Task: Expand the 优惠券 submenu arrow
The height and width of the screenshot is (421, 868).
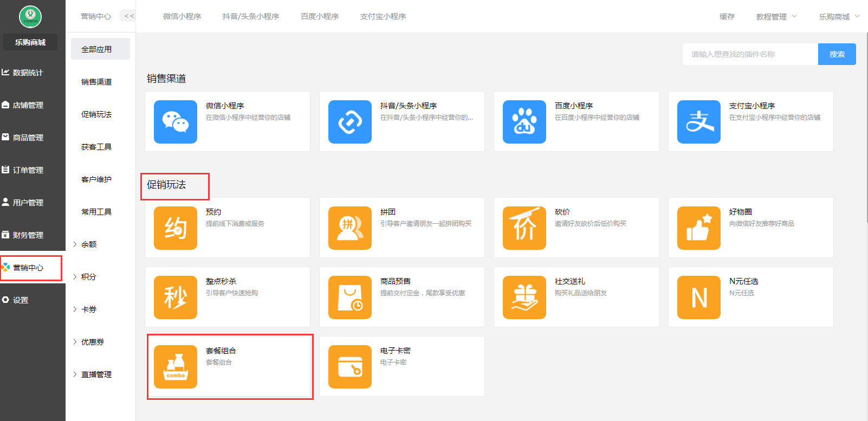Action: [x=75, y=342]
